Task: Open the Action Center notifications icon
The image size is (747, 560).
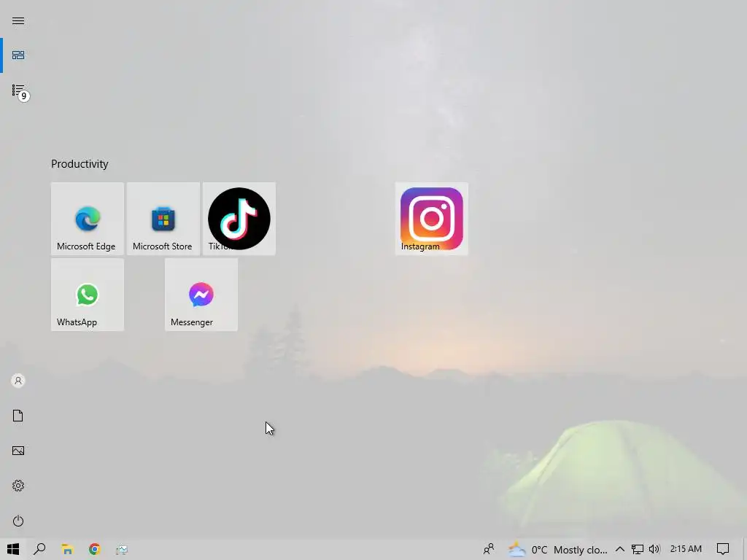Action: (x=723, y=550)
